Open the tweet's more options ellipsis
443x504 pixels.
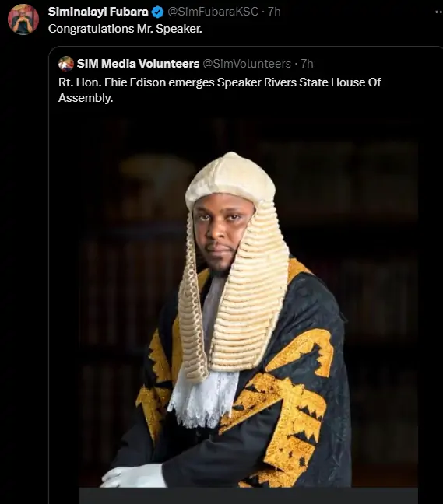click(x=439, y=12)
